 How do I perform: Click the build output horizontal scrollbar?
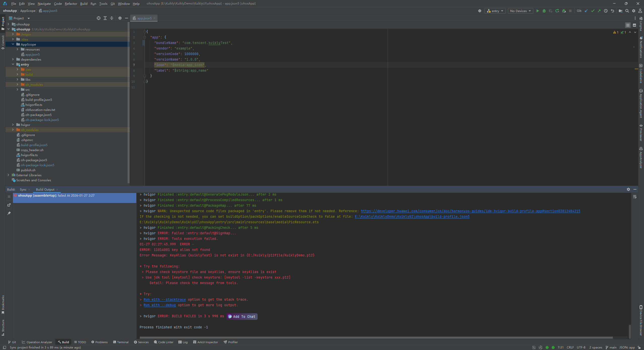(x=376, y=338)
